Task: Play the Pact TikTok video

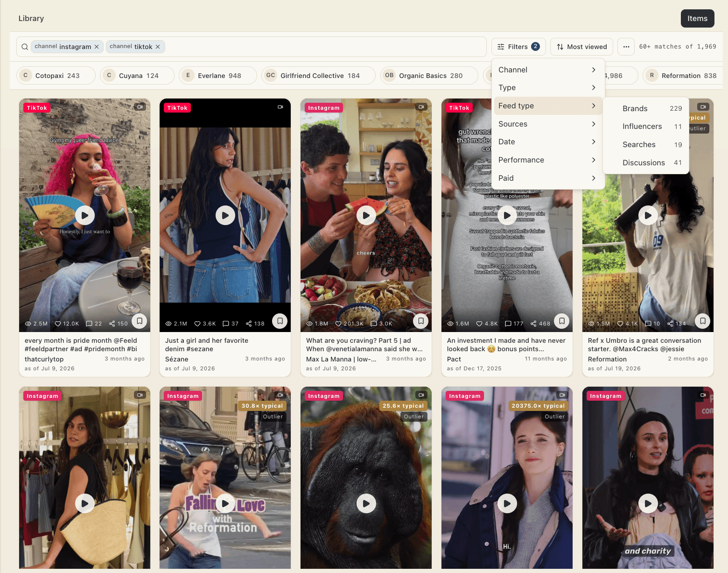Action: tap(507, 215)
